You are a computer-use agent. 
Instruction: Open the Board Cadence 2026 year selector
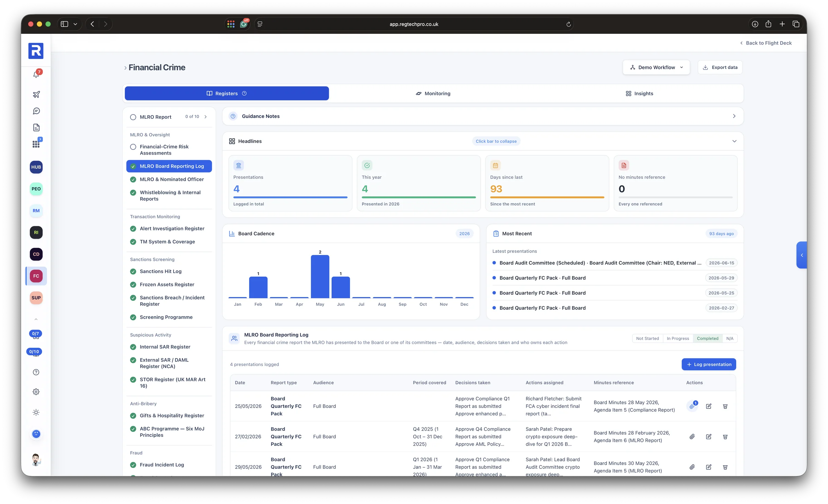coord(464,234)
